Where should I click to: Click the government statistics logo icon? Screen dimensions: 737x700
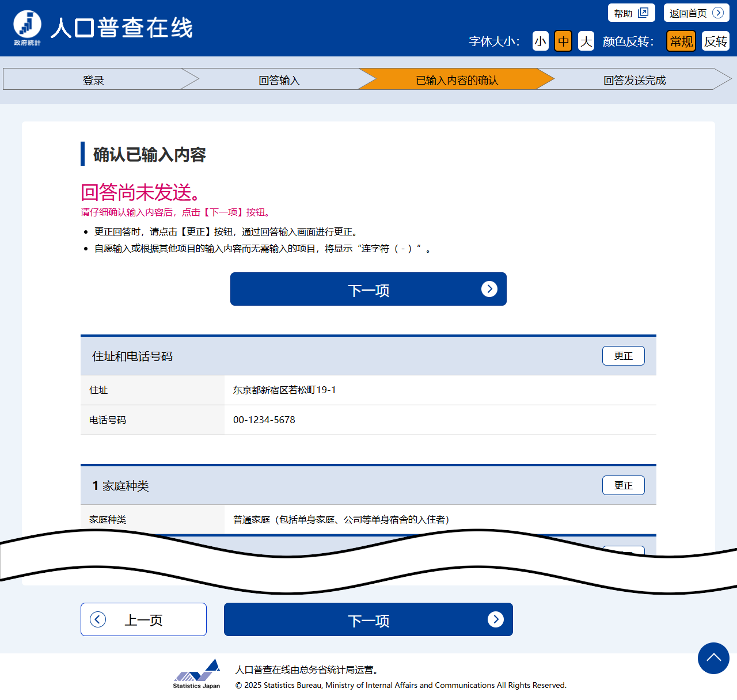tap(27, 27)
